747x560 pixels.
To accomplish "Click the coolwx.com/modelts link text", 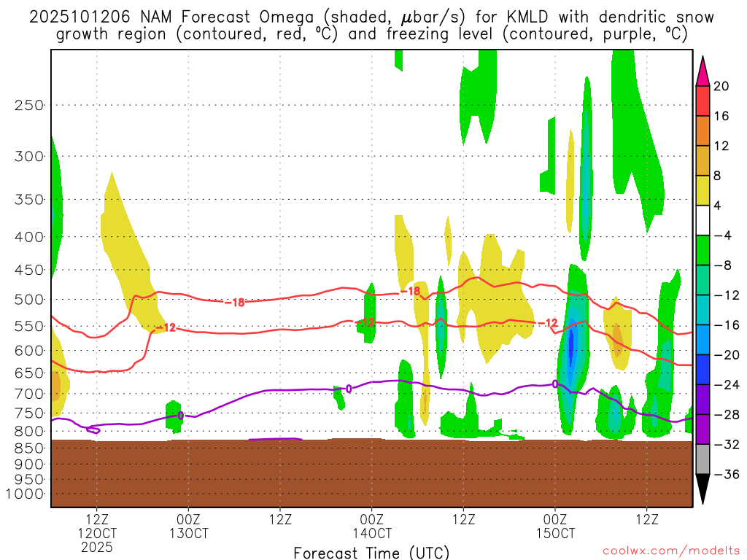I will [671, 551].
